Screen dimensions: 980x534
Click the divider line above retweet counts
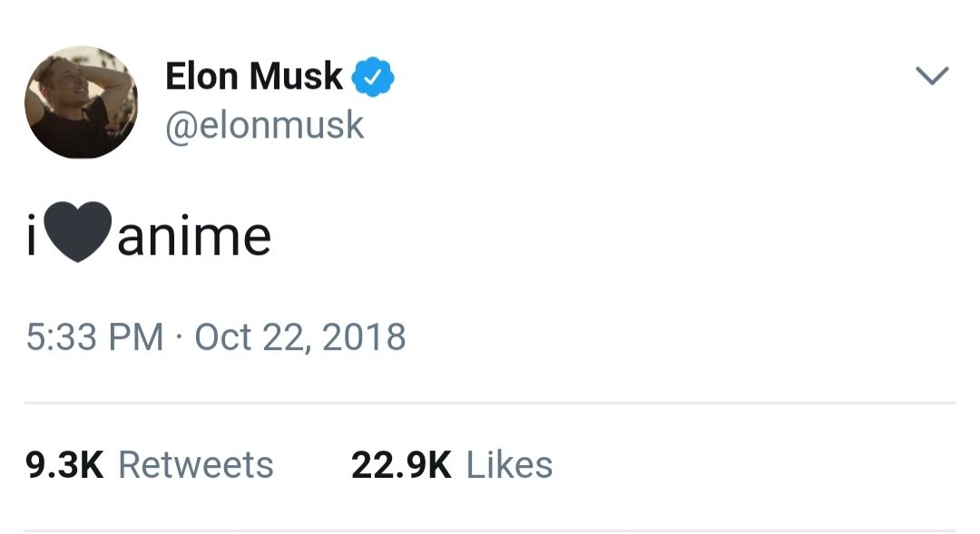[x=489, y=403]
